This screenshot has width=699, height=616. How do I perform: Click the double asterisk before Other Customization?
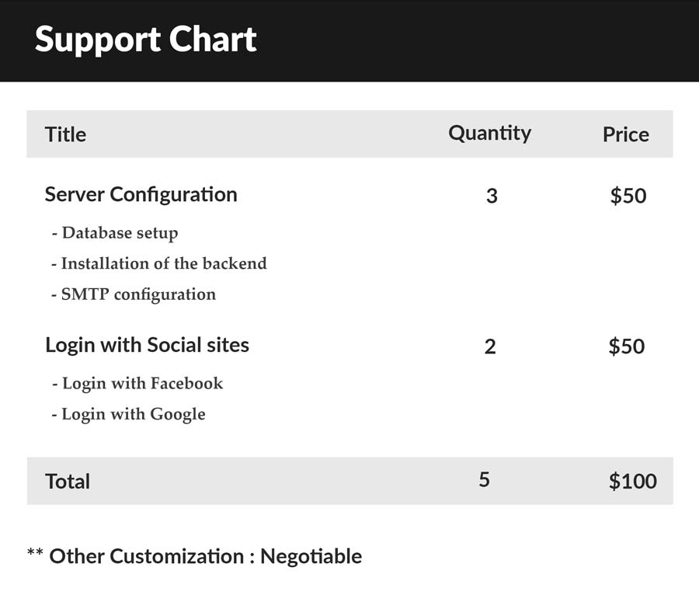click(35, 553)
